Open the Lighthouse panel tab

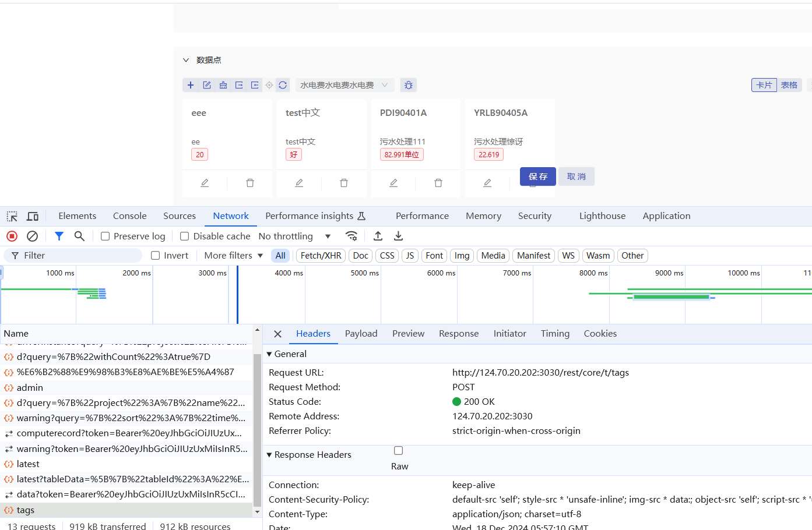pos(602,216)
